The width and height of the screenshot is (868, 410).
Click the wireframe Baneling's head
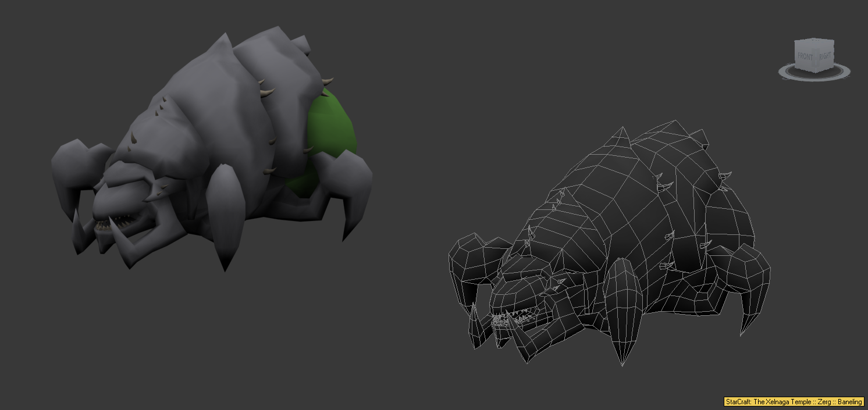tap(518, 297)
